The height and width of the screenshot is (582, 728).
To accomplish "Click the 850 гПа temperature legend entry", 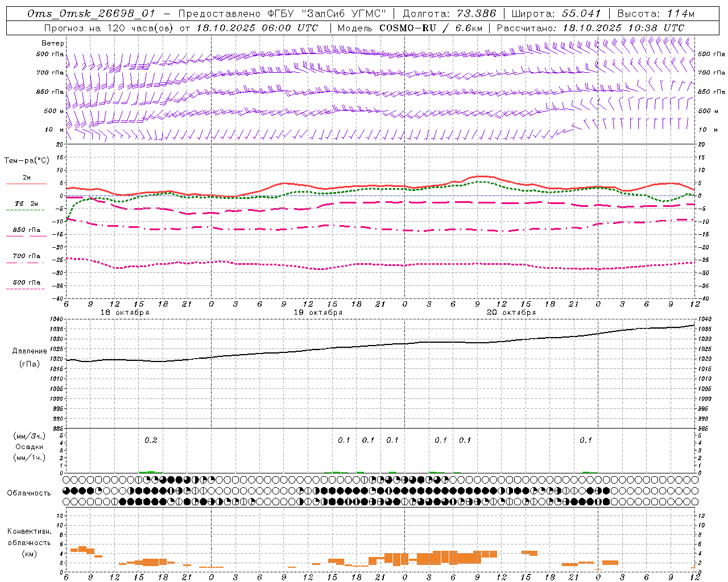I will point(26,230).
